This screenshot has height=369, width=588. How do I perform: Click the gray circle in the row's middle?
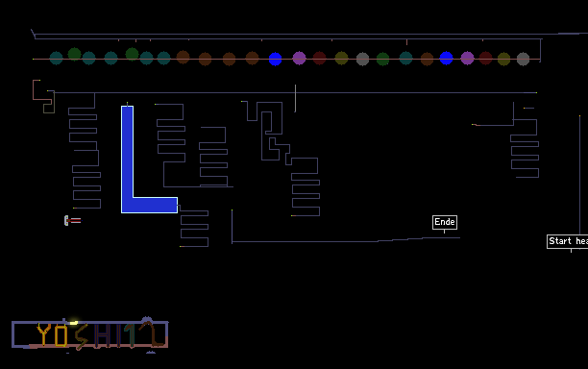click(x=362, y=59)
